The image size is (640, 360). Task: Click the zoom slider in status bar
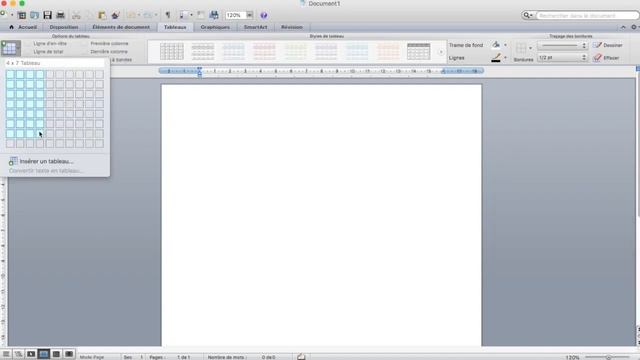click(x=608, y=357)
